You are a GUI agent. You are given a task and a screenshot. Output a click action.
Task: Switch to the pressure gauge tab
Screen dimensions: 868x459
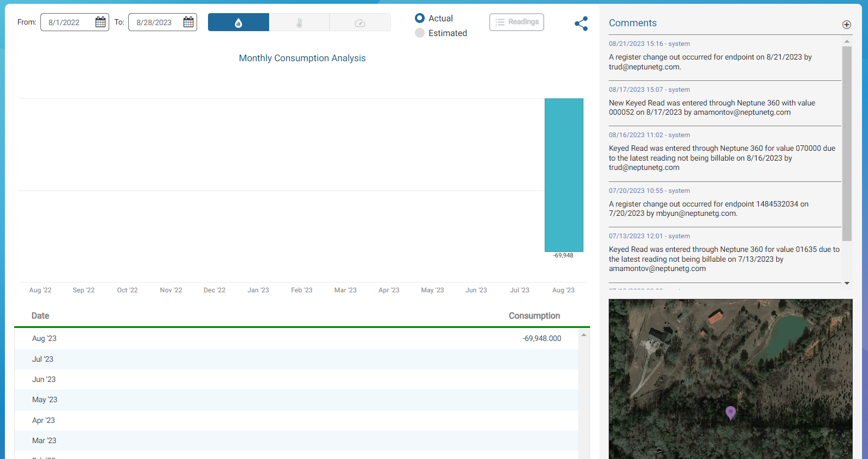(x=360, y=22)
